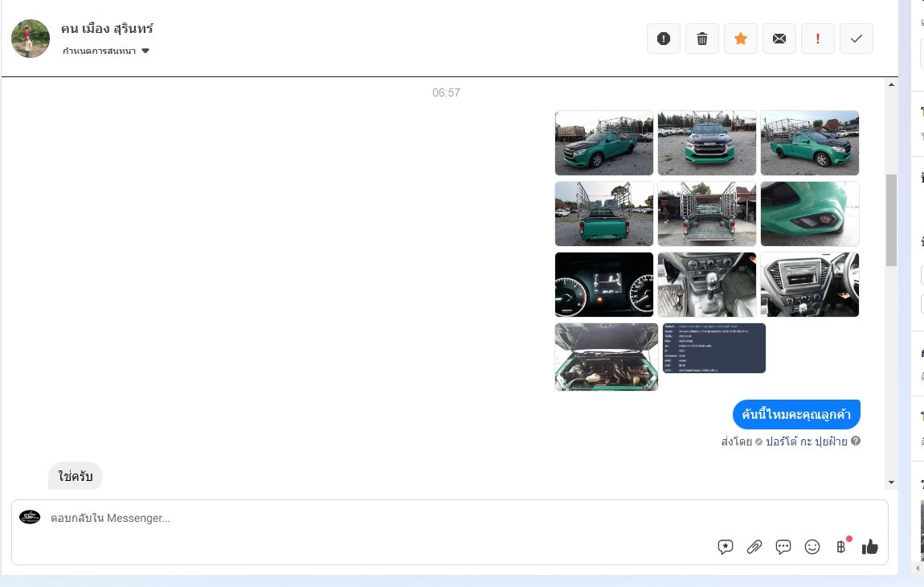Open the contact's profile picture

(x=31, y=39)
